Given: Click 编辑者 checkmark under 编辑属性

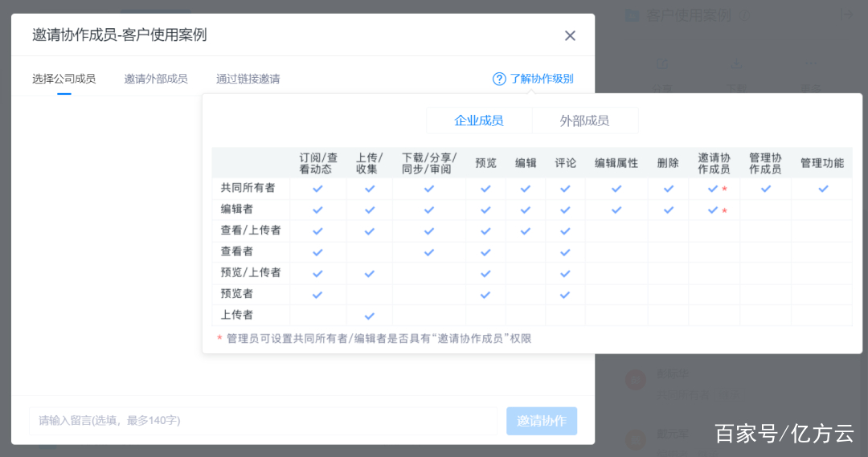Looking at the screenshot, I should tap(616, 210).
